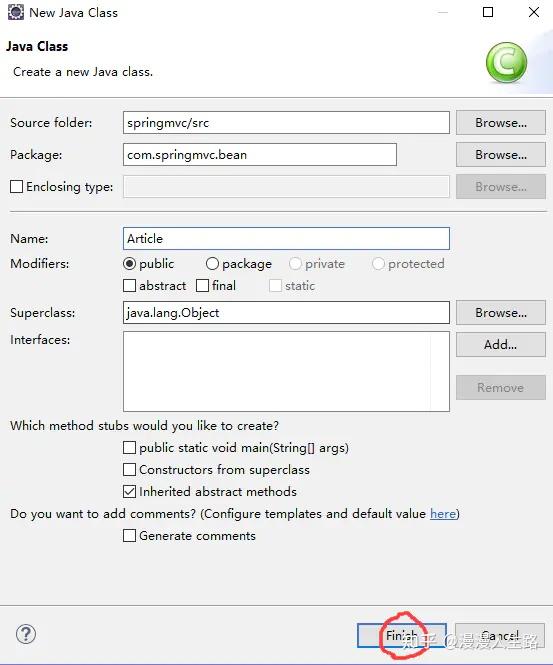Open the Add interfaces dialog

pyautogui.click(x=501, y=344)
